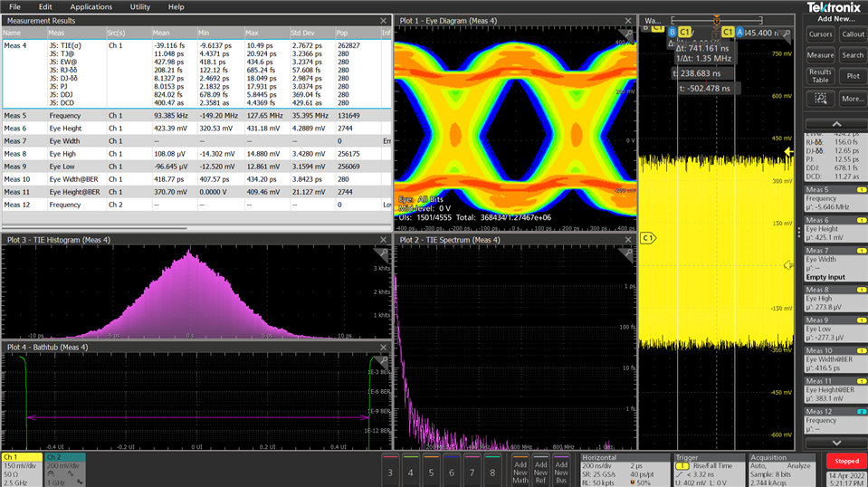Open the Ch 1 channel badge
The width and height of the screenshot is (868, 487).
click(22, 470)
